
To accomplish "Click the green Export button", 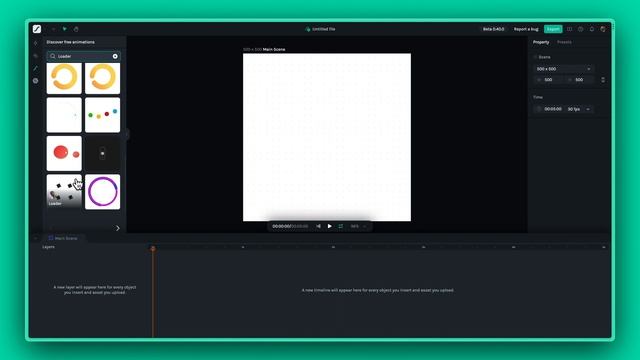I will [553, 29].
